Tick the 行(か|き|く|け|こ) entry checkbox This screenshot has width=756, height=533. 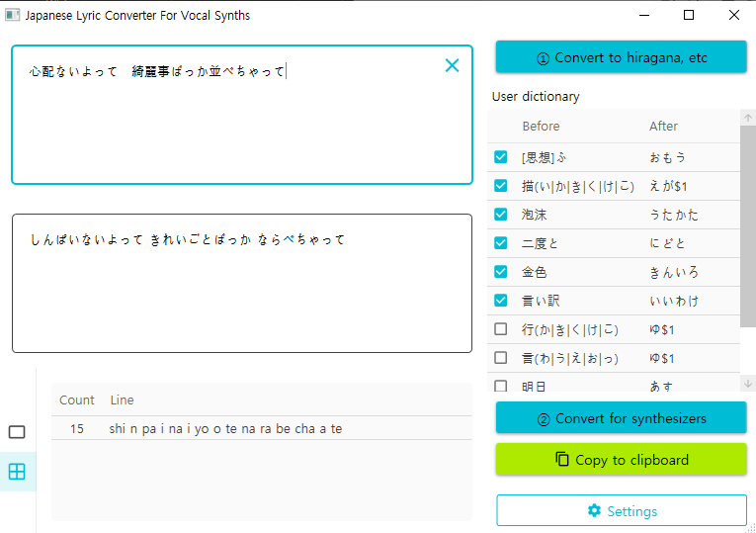coord(501,329)
